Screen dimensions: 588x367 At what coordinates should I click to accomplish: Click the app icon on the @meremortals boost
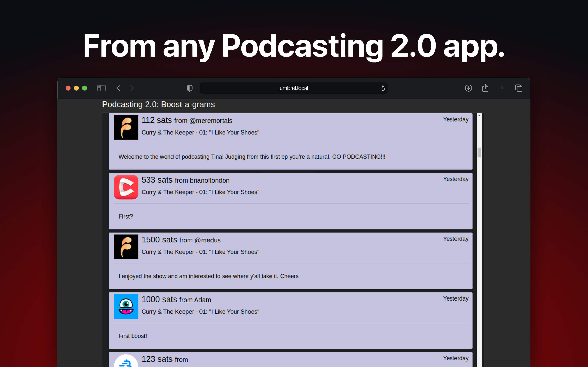pyautogui.click(x=126, y=127)
